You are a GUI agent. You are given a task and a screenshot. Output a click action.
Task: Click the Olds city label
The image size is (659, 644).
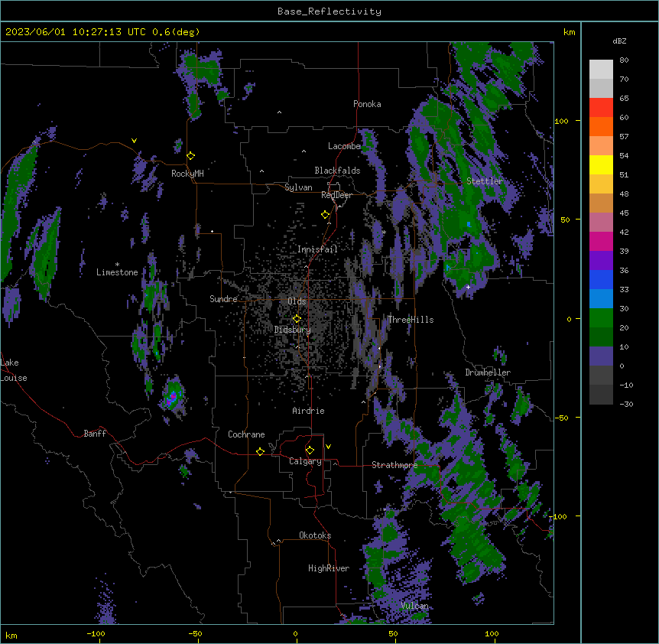297,301
